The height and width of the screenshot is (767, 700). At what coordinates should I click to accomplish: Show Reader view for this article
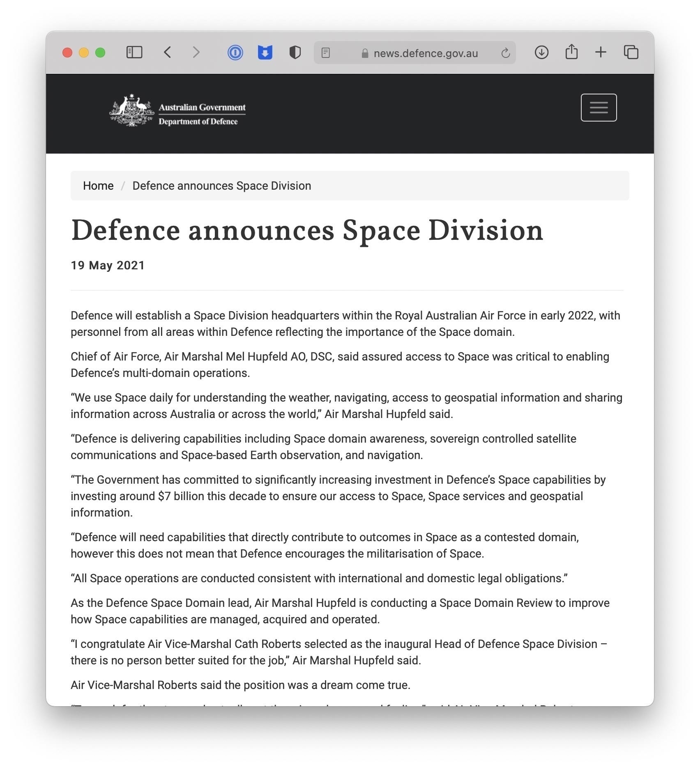[x=326, y=53]
